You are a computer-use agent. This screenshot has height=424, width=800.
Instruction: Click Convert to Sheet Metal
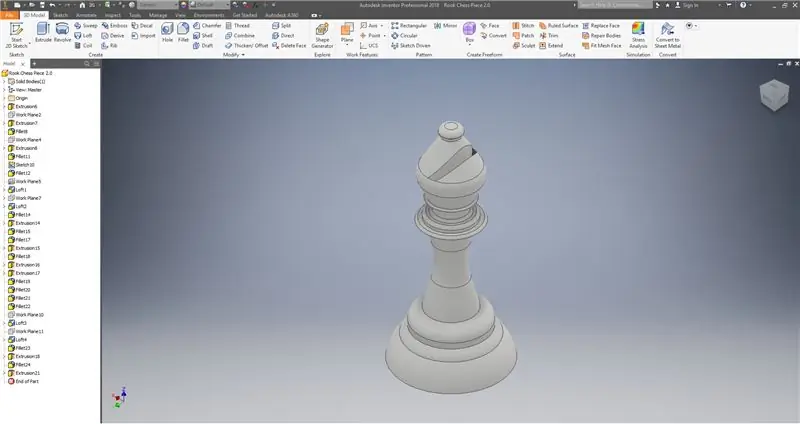coord(667,35)
